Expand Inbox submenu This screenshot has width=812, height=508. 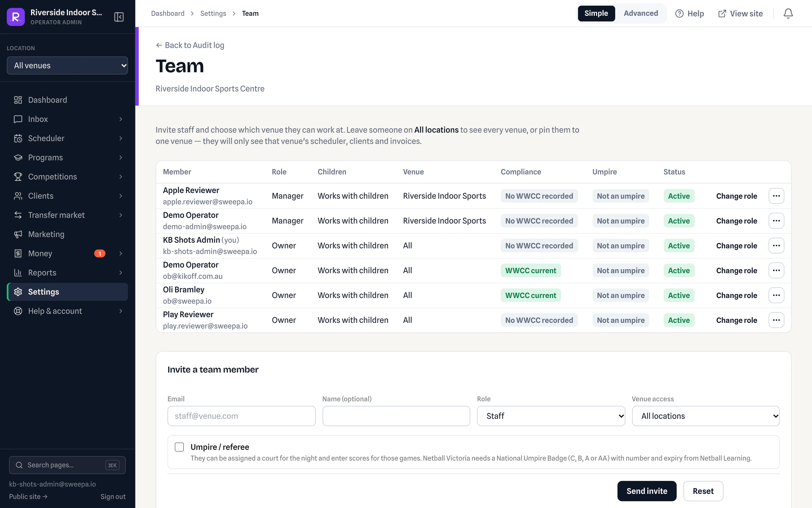click(121, 119)
